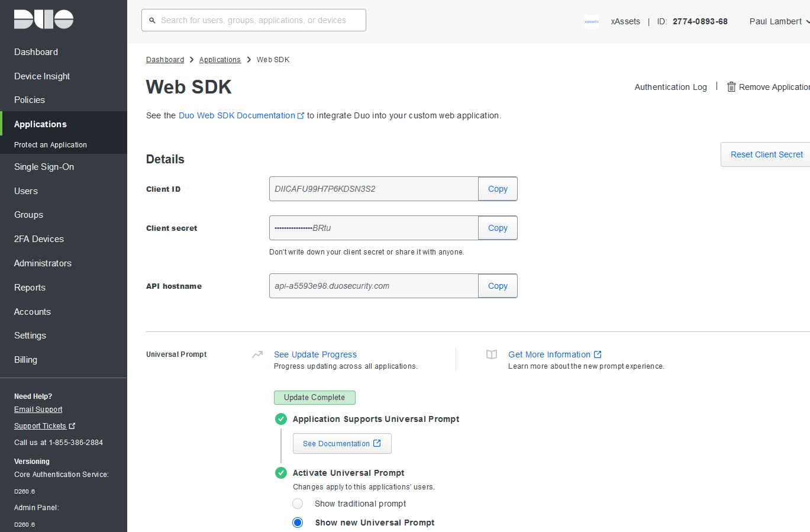Navigate to Single Sign-On in the sidebar

(x=44, y=166)
